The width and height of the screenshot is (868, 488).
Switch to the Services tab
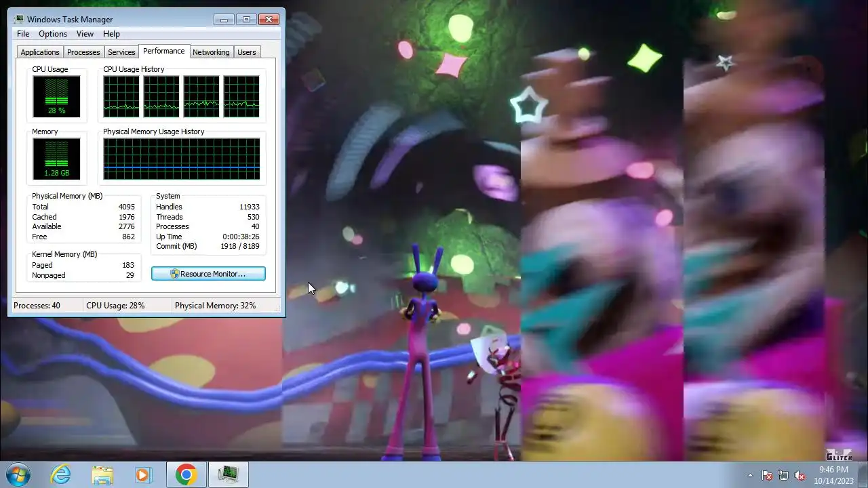pos(121,52)
